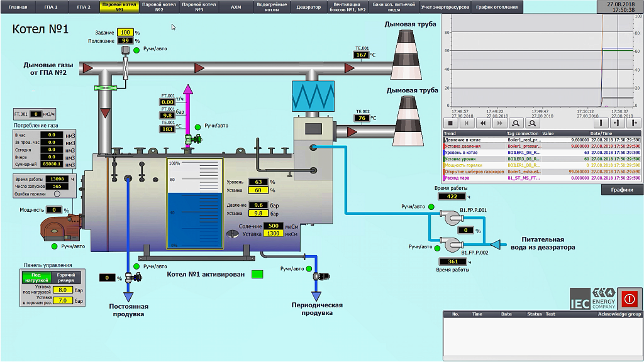Open 'Учет энергоресурсов' page
The height and width of the screenshot is (362, 644).
[445, 7]
